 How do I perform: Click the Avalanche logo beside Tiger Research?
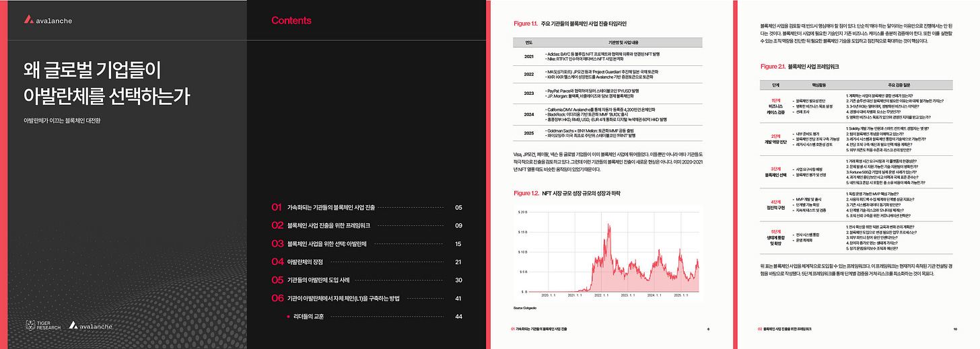coord(91,325)
